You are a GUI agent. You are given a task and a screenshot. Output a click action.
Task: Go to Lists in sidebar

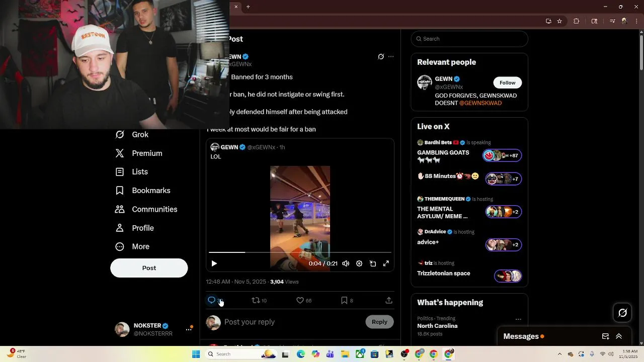pyautogui.click(x=132, y=172)
